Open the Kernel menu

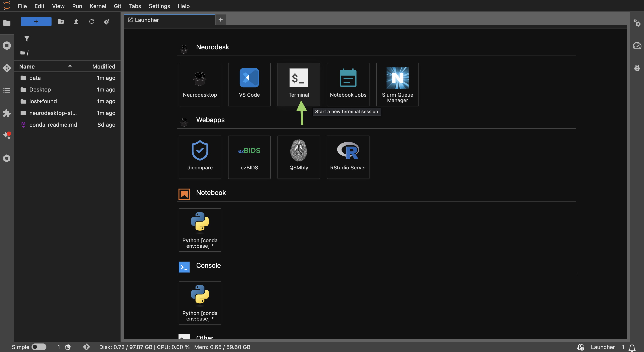point(98,6)
